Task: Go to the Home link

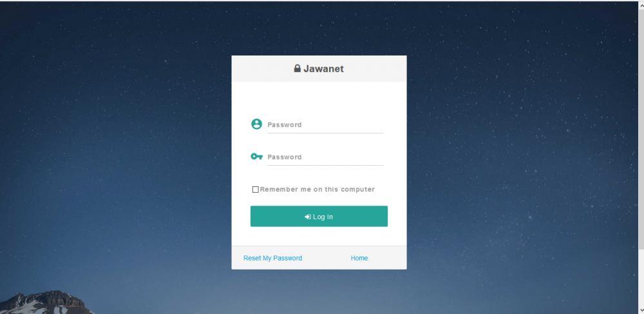Action: (359, 258)
